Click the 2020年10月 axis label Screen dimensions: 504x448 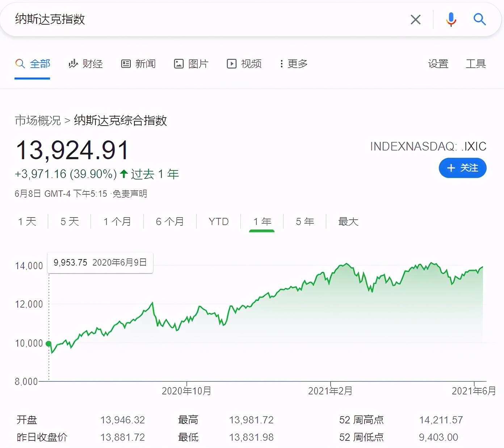pos(186,391)
